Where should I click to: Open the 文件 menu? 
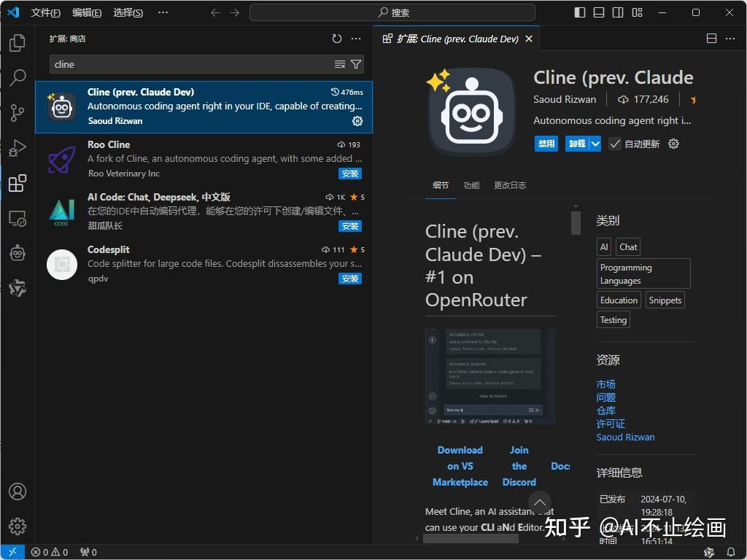click(x=45, y=12)
